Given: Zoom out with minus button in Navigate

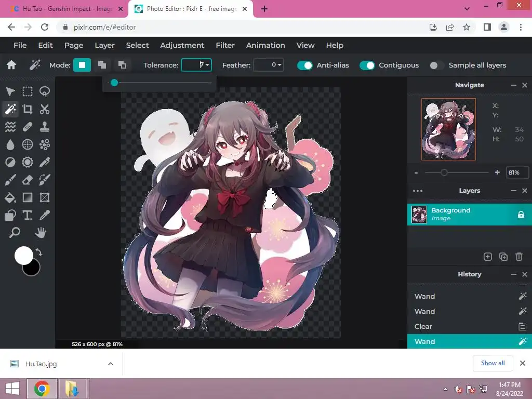Looking at the screenshot, I should [x=416, y=172].
